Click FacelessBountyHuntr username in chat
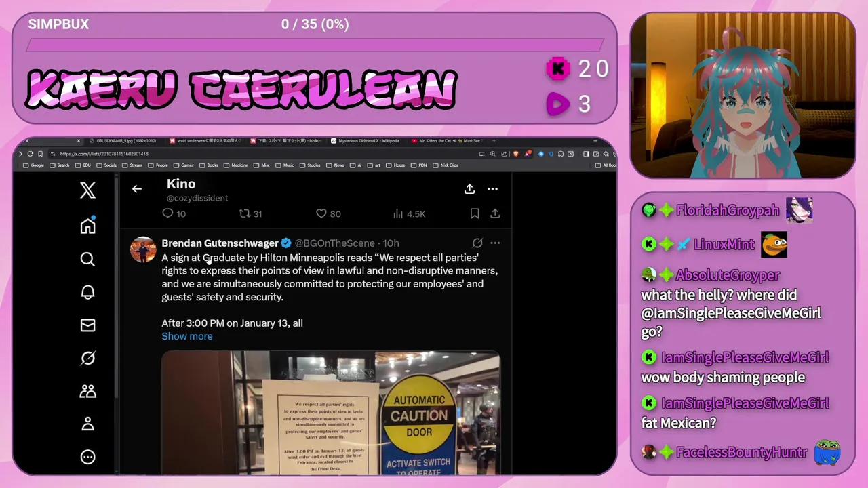This screenshot has height=488, width=868. point(742,453)
